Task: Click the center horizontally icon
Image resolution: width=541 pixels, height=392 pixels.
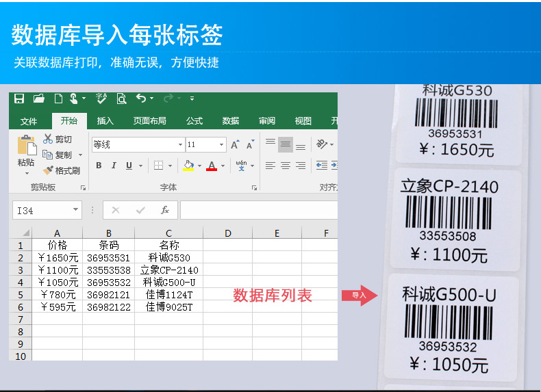Action: click(x=286, y=166)
